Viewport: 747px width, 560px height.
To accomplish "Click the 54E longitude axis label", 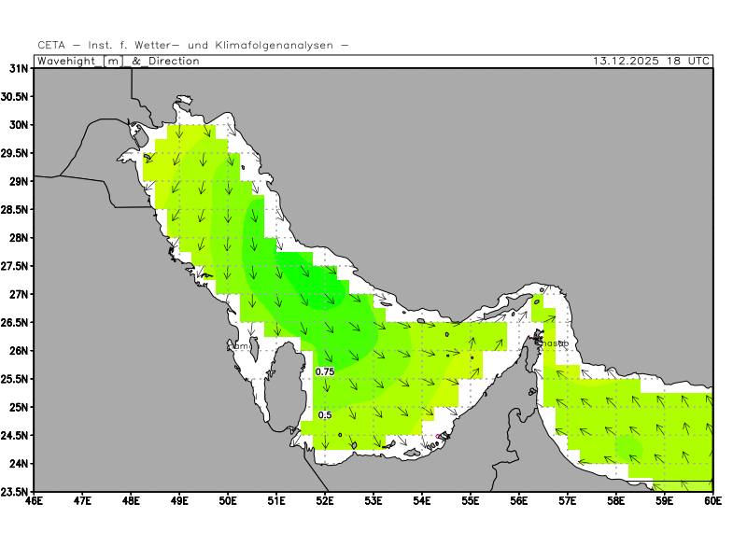I will [x=422, y=502].
